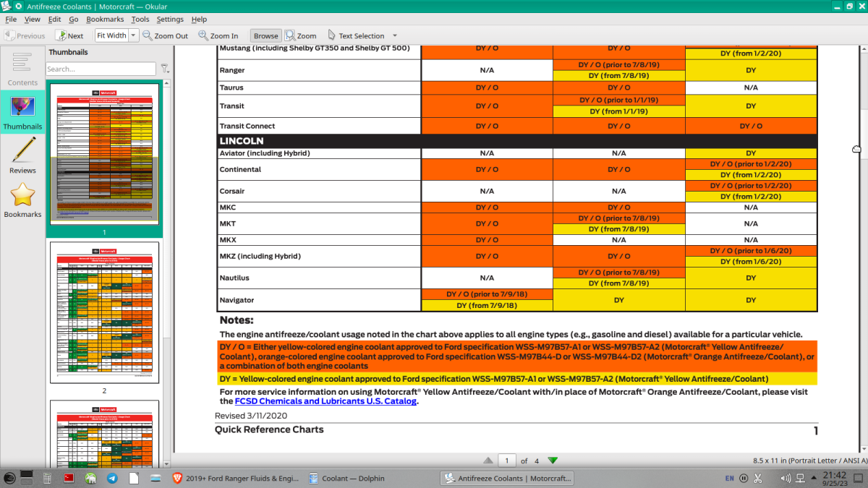Open the Reviews sidebar panel
Viewport: 868px width, 488px height.
[22, 156]
